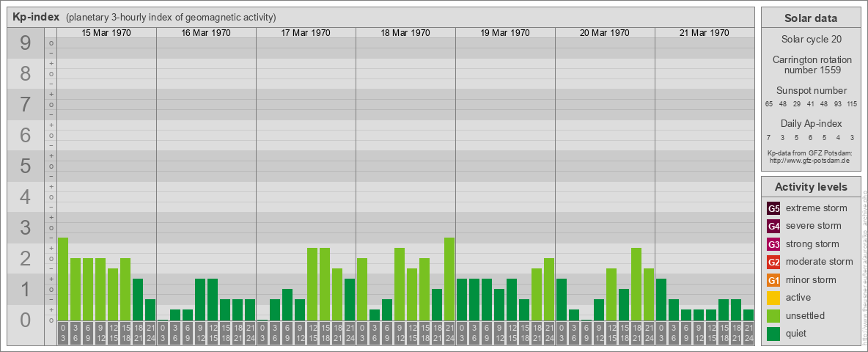Click the 16 Mar 9-12 hour bar
The width and height of the screenshot is (868, 352).
[x=200, y=299]
